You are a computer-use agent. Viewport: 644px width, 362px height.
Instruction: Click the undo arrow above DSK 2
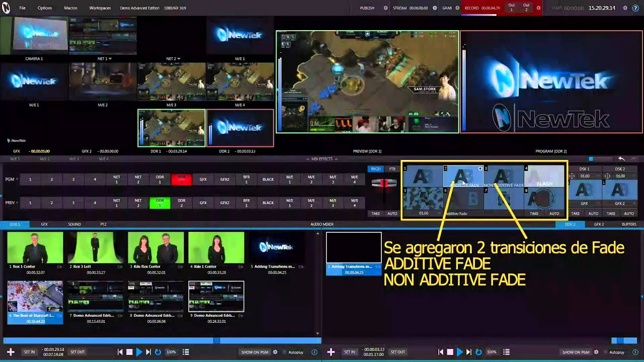622,159
